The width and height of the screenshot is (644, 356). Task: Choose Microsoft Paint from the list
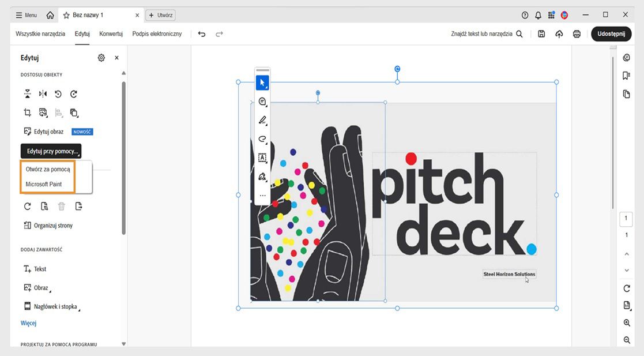pyautogui.click(x=44, y=184)
